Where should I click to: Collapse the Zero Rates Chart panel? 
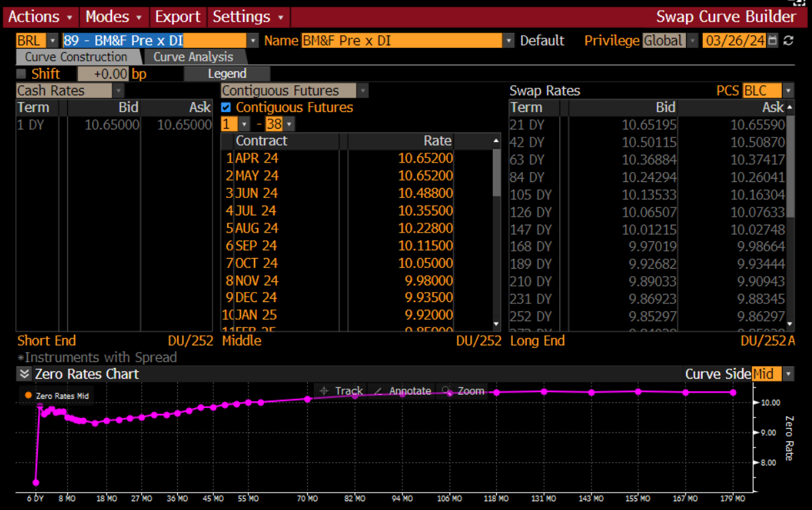click(x=24, y=374)
